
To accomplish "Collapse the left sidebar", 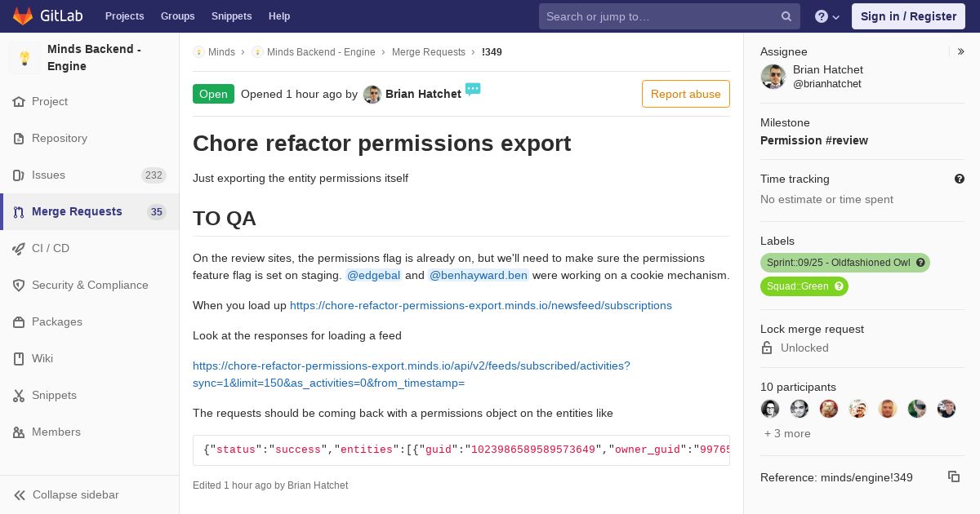I will pos(90,494).
